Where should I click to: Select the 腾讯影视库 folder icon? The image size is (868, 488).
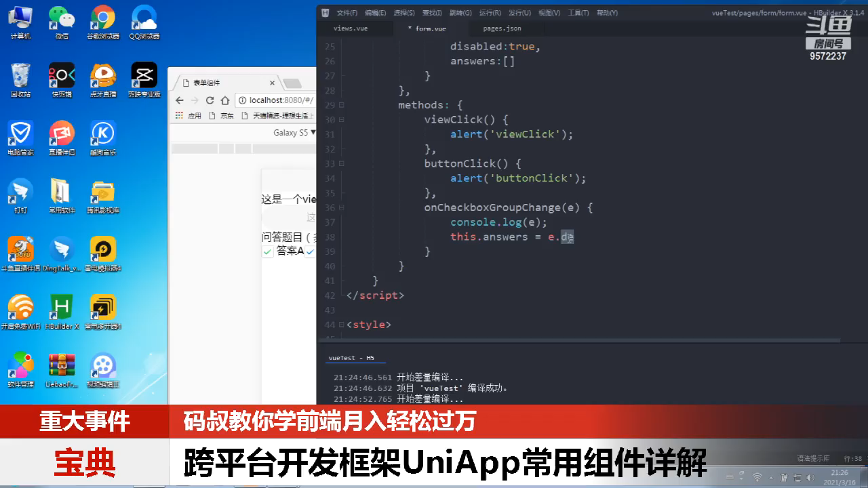click(x=102, y=197)
